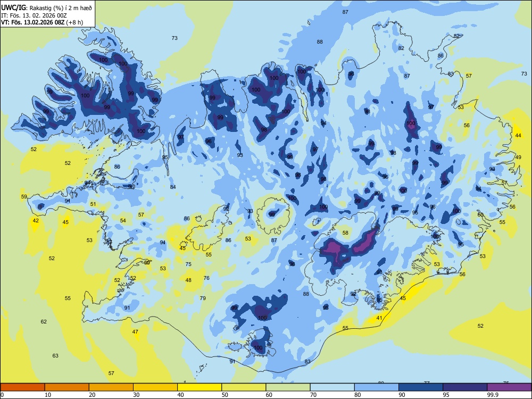Click the '47' value off the southwest coast
This screenshot has height=399, width=532.
[135, 331]
